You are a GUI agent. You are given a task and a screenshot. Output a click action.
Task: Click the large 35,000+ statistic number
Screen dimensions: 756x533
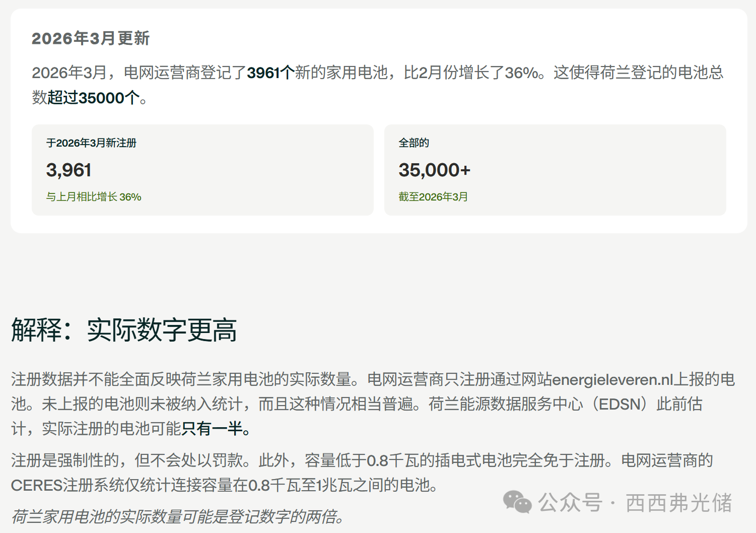click(434, 170)
